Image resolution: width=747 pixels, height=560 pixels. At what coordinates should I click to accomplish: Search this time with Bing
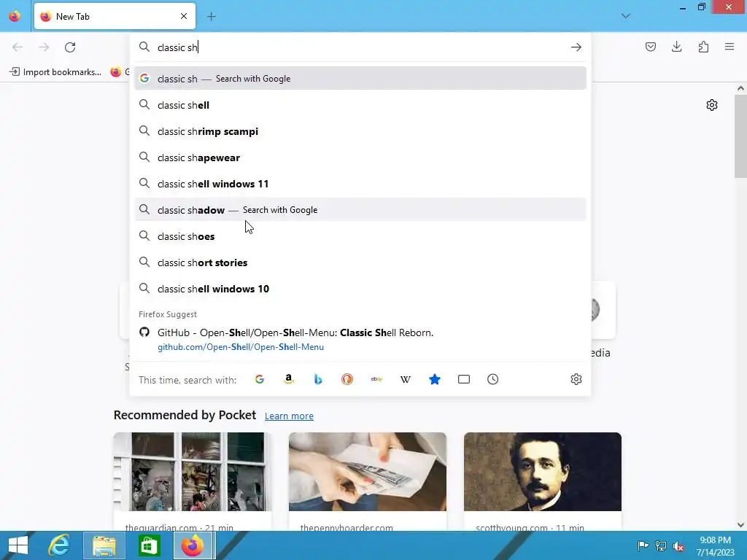[x=318, y=379]
